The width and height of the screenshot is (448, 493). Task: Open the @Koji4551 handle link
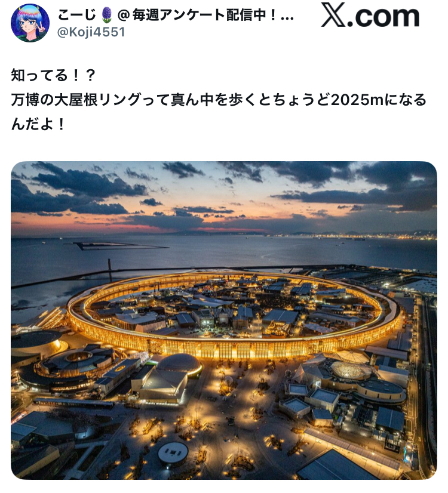pyautogui.click(x=91, y=32)
